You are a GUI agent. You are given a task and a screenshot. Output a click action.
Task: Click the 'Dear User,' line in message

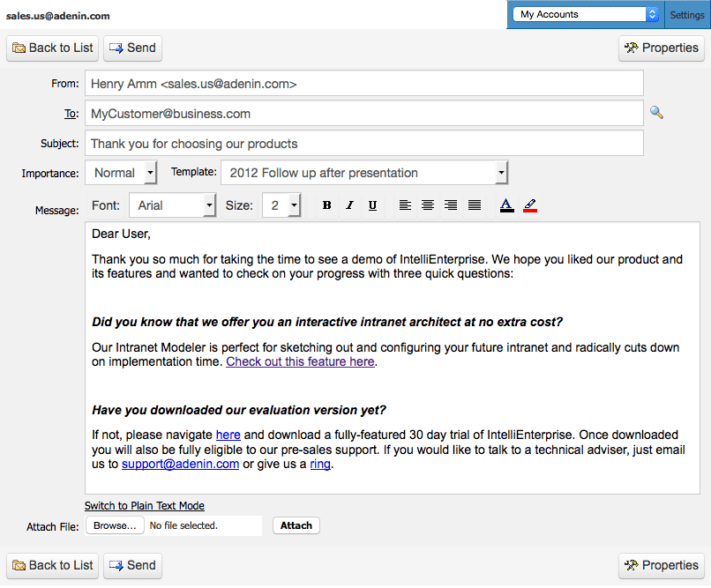coord(121,234)
